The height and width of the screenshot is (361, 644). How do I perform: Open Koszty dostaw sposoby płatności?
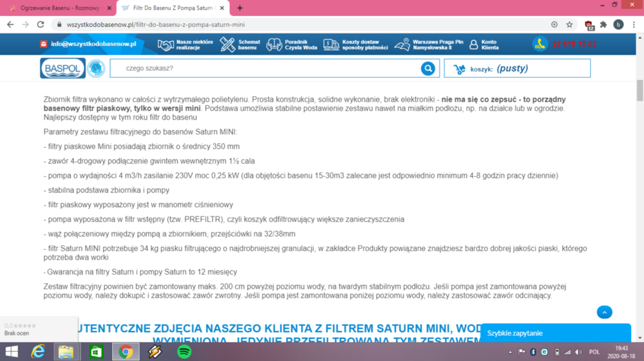coord(355,44)
